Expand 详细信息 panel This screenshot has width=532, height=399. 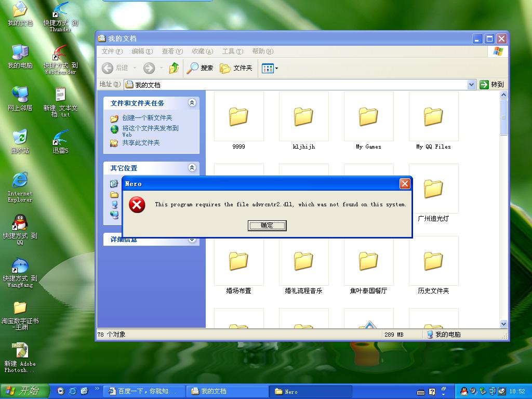[x=192, y=240]
